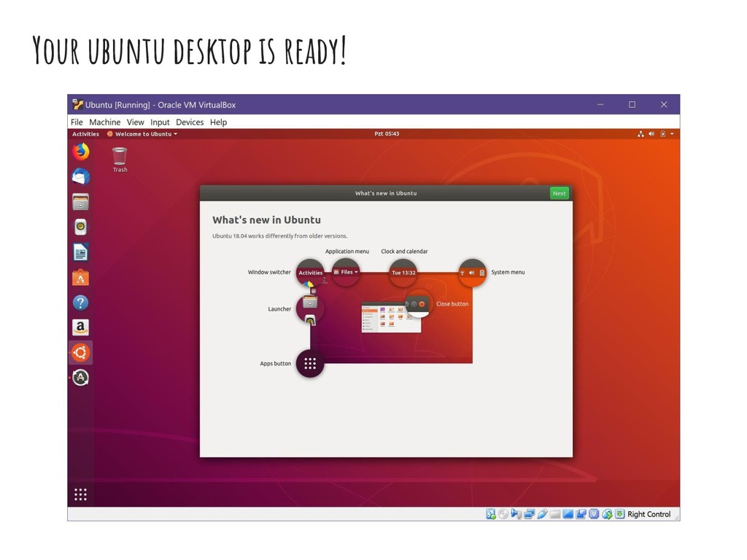Select the Welcome to Ubuntu dock icon
Image resolution: width=747 pixels, height=560 pixels.
click(x=80, y=353)
